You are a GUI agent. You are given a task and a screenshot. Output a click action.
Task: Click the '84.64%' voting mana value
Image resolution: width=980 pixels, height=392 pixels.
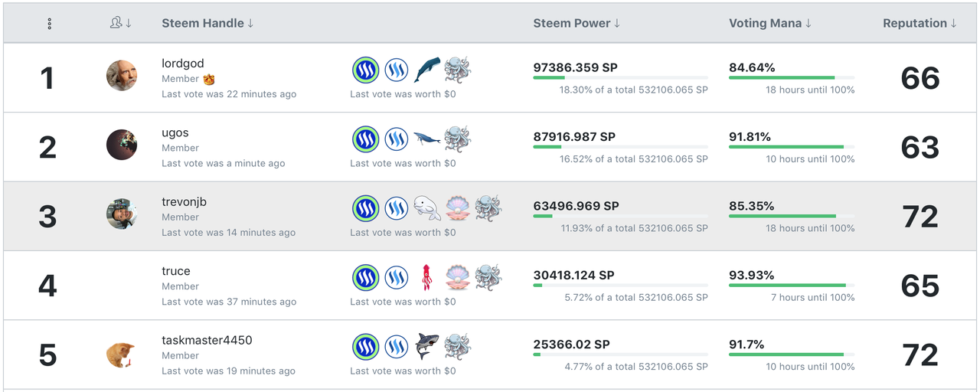[x=752, y=67]
